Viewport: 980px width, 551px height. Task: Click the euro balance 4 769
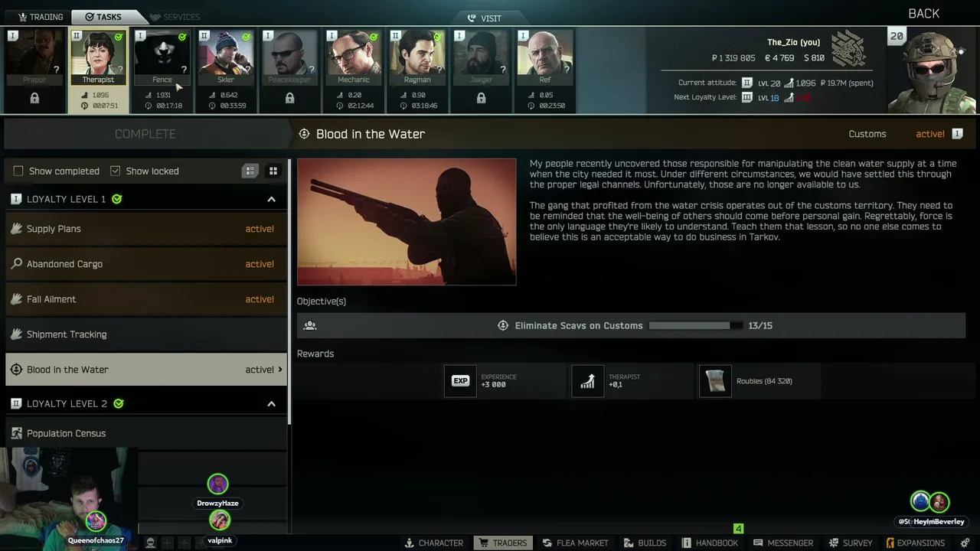(779, 58)
